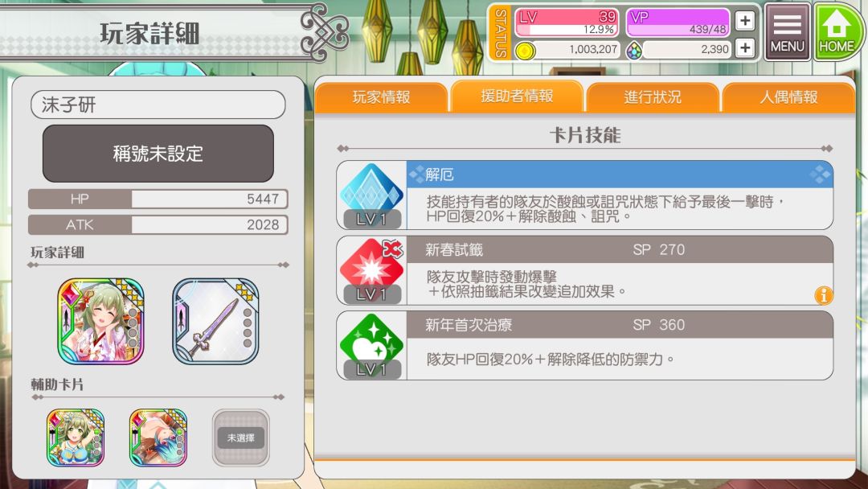Viewport: 868px width, 489px height.
Task: Open the sword weapon card thumbnail
Action: (215, 321)
